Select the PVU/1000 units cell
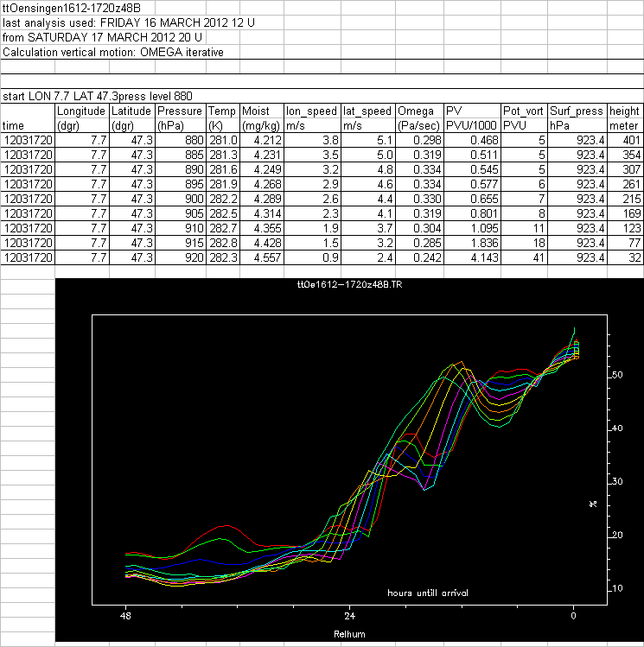644x647 pixels. (472, 125)
